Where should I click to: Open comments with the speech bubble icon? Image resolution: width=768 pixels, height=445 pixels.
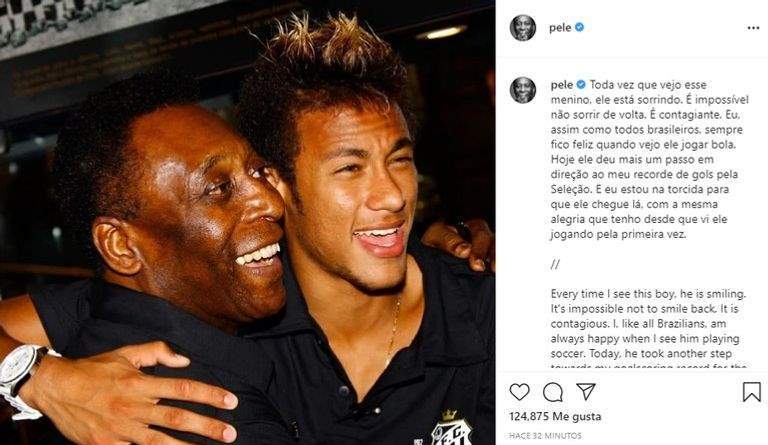[552, 392]
